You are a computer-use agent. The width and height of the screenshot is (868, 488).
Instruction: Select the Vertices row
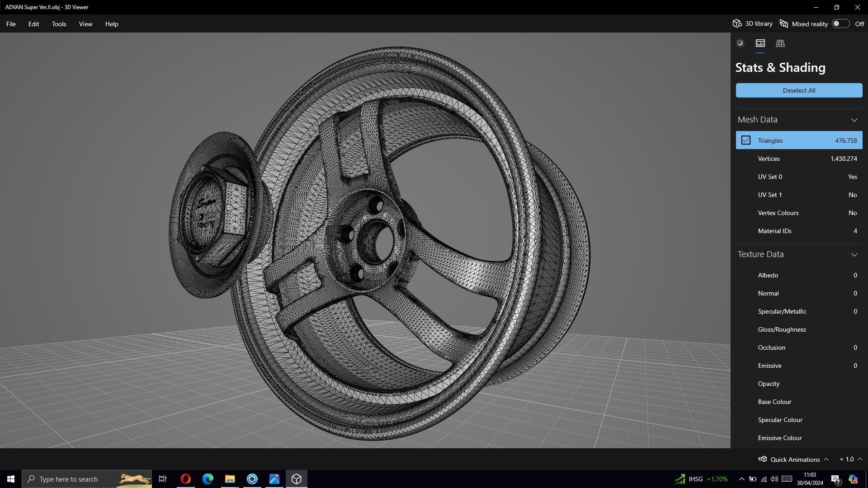[x=799, y=159]
